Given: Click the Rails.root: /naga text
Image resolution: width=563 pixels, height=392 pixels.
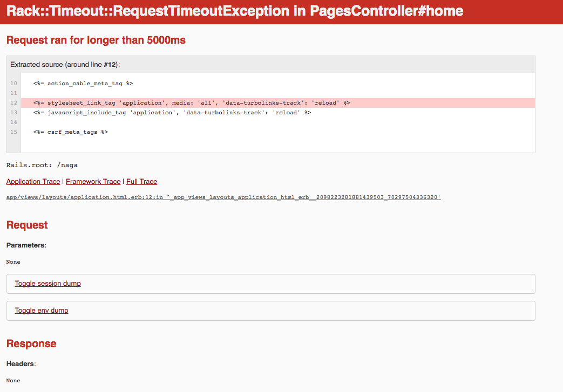Looking at the screenshot, I should (38, 165).
